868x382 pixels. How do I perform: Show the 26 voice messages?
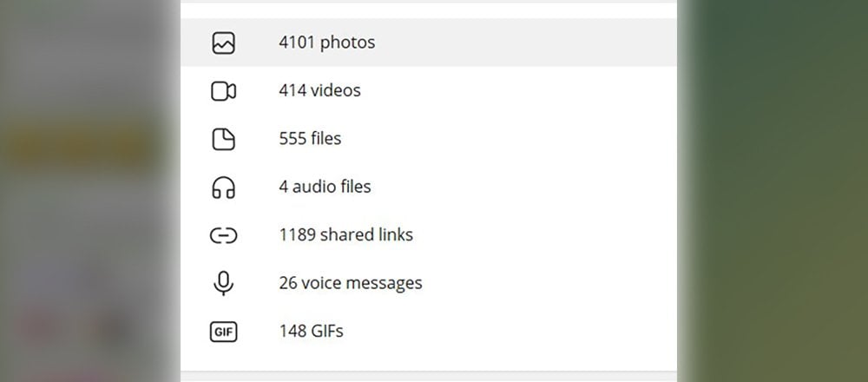(x=429, y=283)
